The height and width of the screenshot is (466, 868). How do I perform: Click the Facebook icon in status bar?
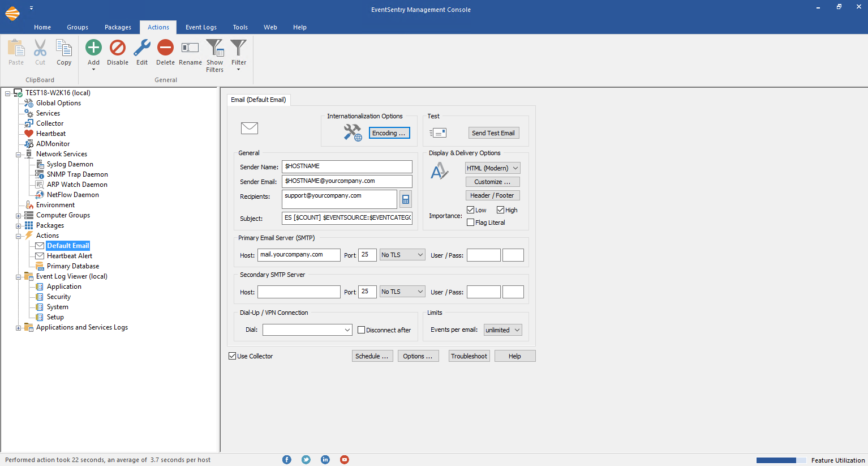[x=287, y=460]
